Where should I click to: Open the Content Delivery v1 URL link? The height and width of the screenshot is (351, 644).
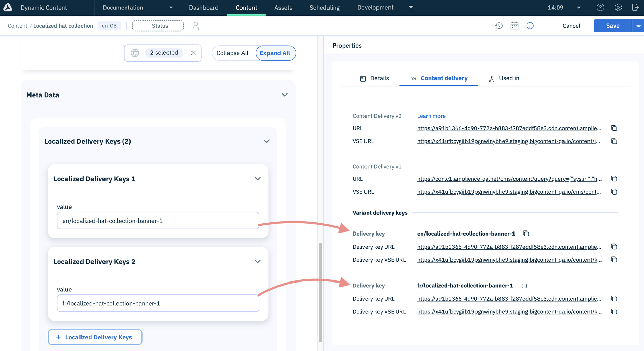click(x=509, y=179)
